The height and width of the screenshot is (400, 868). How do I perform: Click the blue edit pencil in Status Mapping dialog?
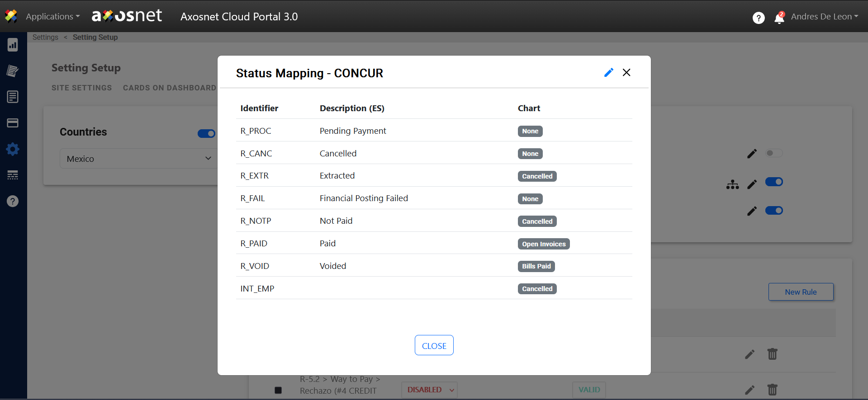pyautogui.click(x=608, y=72)
